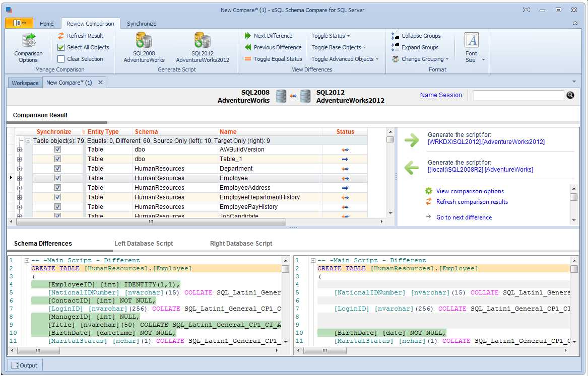Click Refresh comparison results link
This screenshot has height=376, width=588.
tap(472, 202)
